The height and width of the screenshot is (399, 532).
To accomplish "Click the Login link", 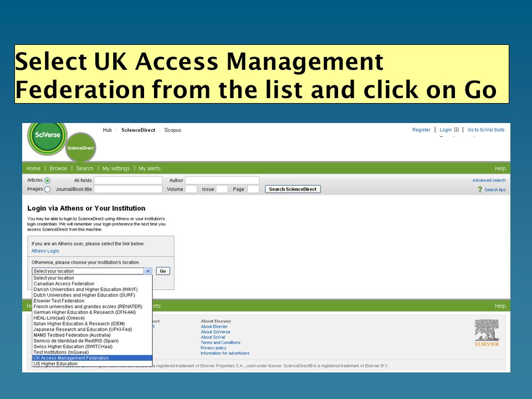I will pos(446,130).
